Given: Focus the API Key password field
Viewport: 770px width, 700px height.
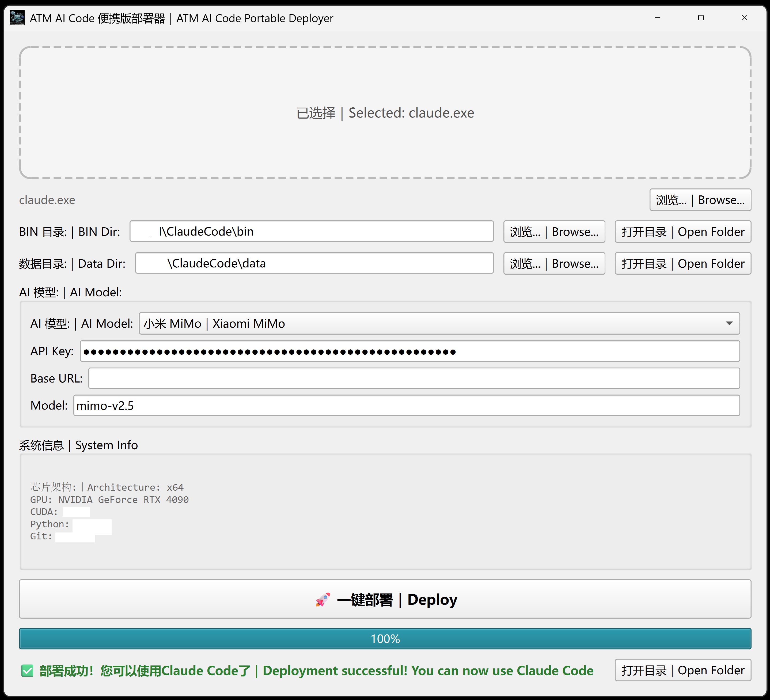Looking at the screenshot, I should (410, 351).
